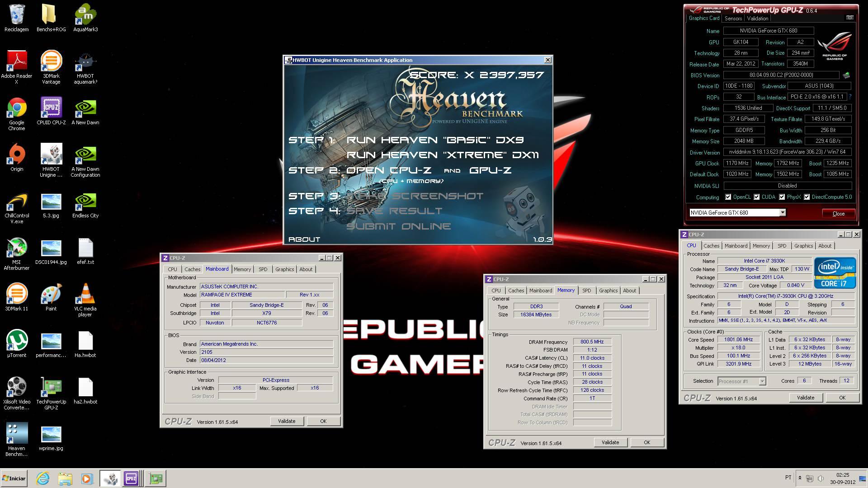The width and height of the screenshot is (868, 488).
Task: Click the bus interface question mark
Action: [x=850, y=97]
